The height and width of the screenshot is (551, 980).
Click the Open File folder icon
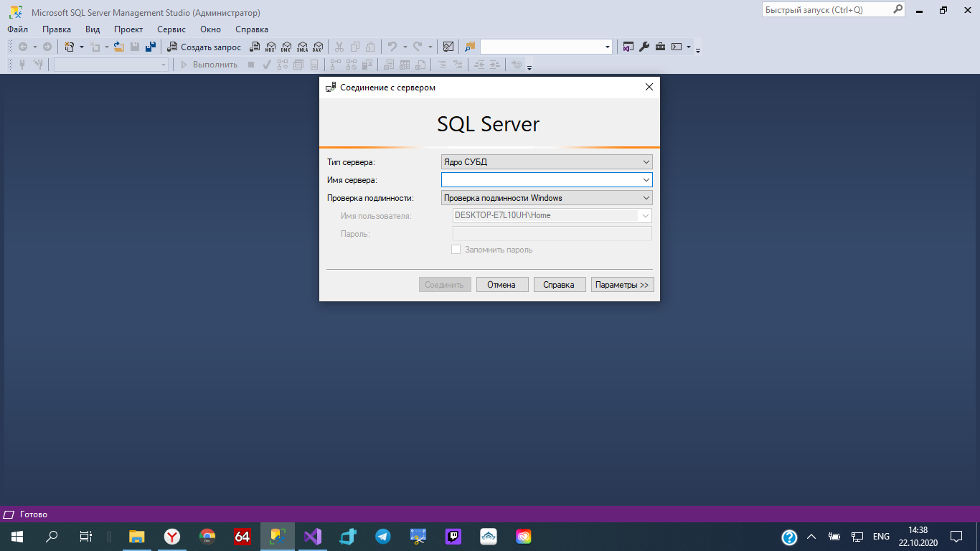coord(120,47)
